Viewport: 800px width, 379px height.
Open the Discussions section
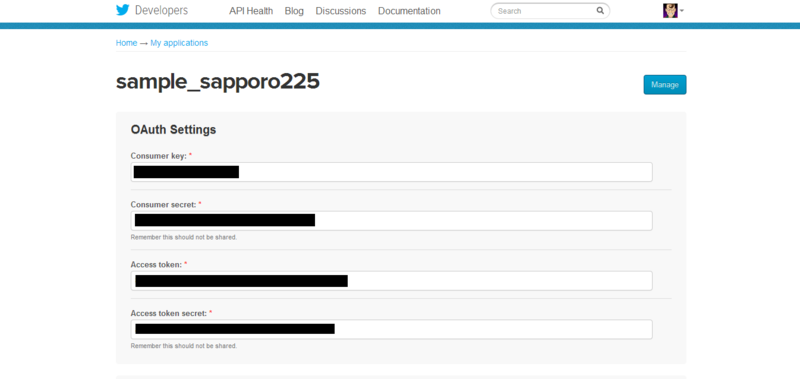(341, 11)
